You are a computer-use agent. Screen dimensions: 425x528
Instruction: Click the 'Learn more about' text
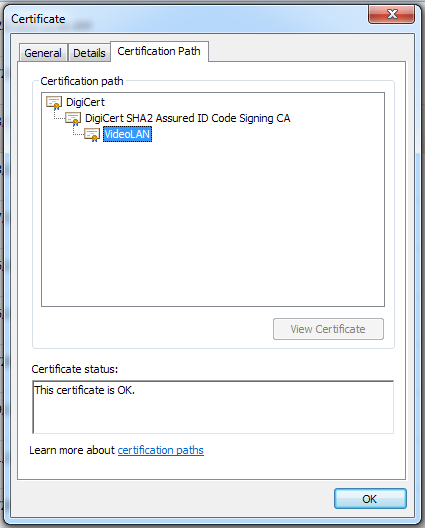(72, 450)
